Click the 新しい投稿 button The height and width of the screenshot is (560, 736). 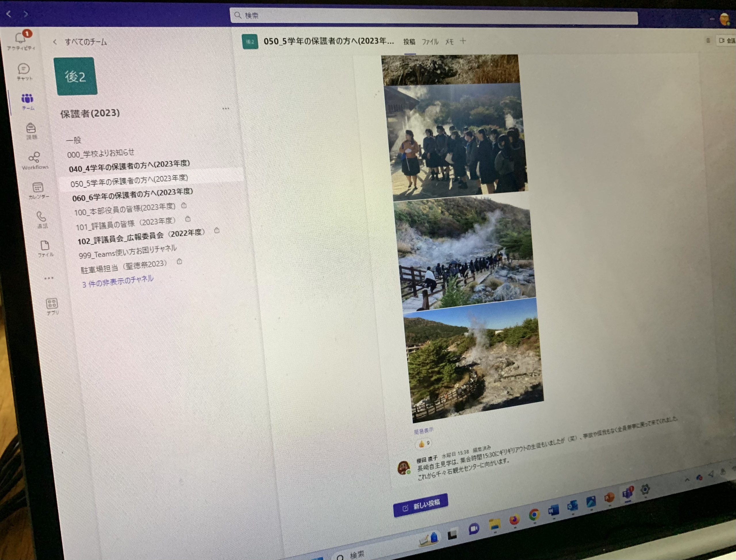click(x=421, y=505)
